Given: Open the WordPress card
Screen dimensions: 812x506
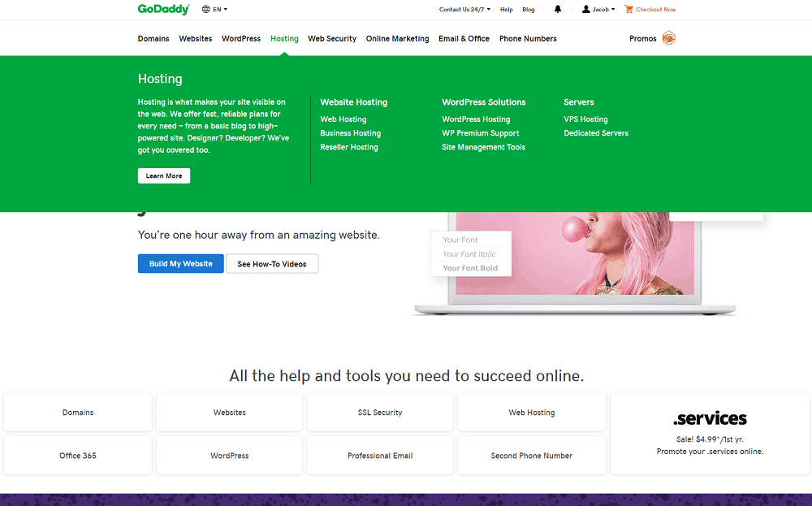Looking at the screenshot, I should pos(230,456).
